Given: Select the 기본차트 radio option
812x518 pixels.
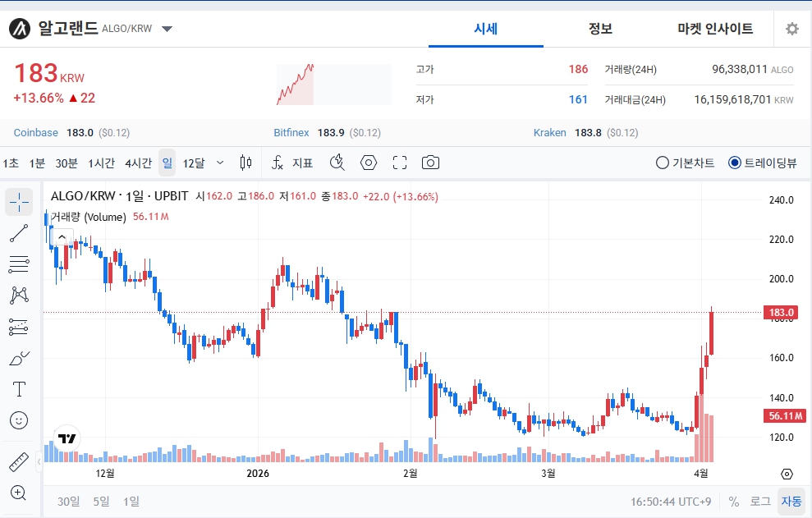Looking at the screenshot, I should click(663, 163).
